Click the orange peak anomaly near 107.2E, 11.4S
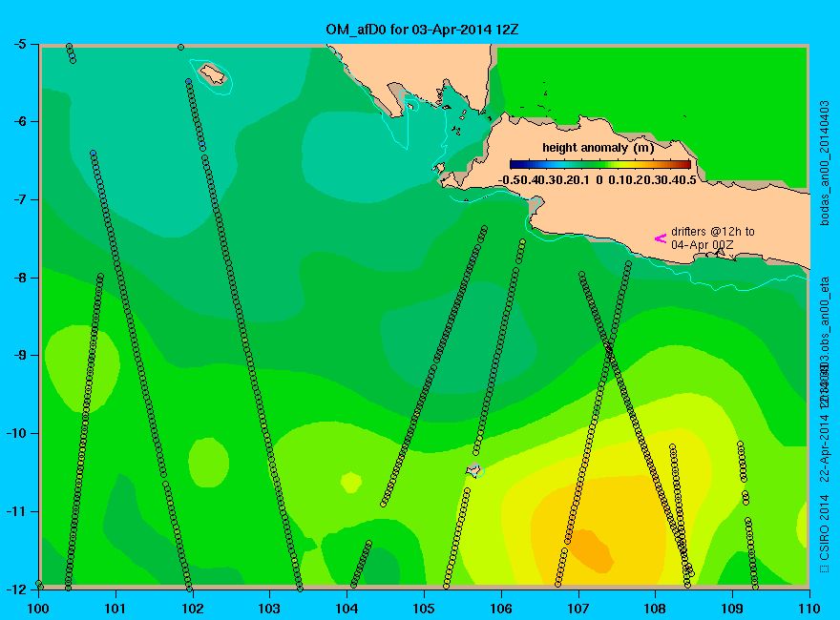This screenshot has height=620, width=840. pos(592,551)
